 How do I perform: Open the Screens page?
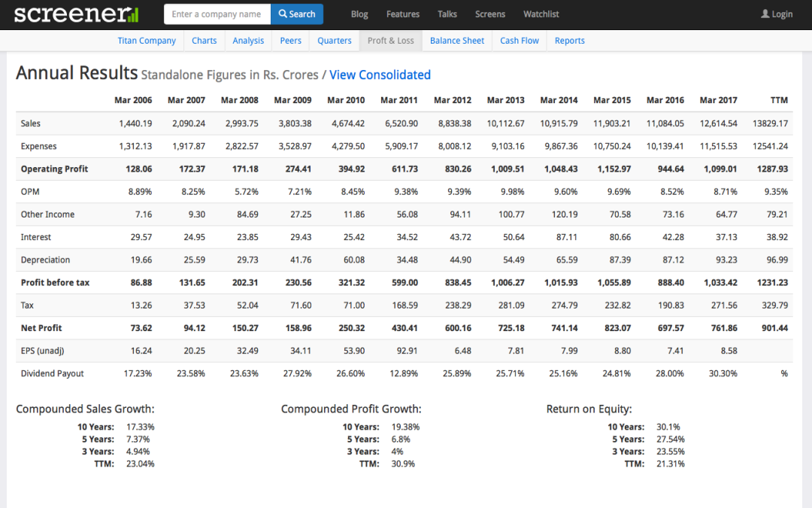coord(490,14)
